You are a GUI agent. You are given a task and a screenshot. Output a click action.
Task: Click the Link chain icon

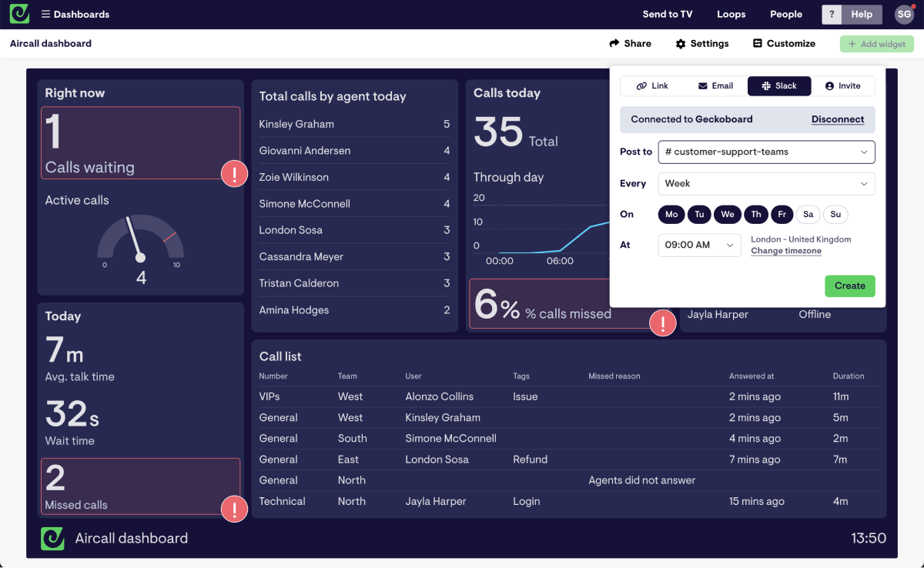(641, 86)
